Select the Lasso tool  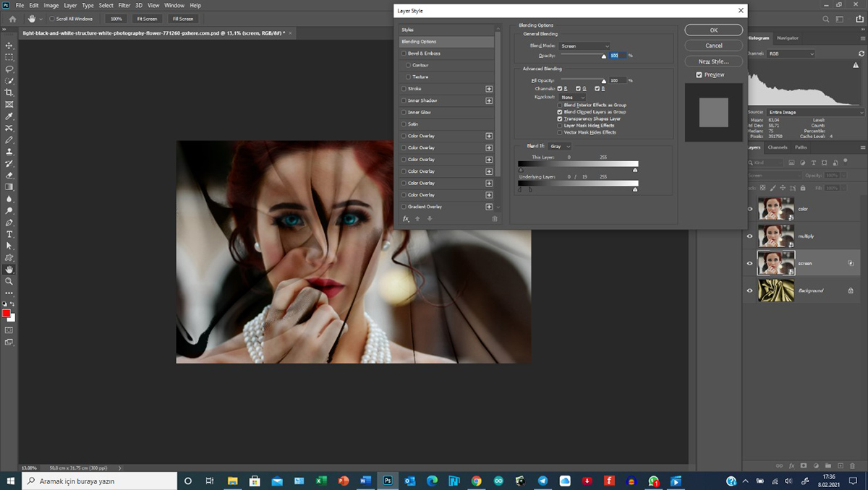tap(9, 69)
